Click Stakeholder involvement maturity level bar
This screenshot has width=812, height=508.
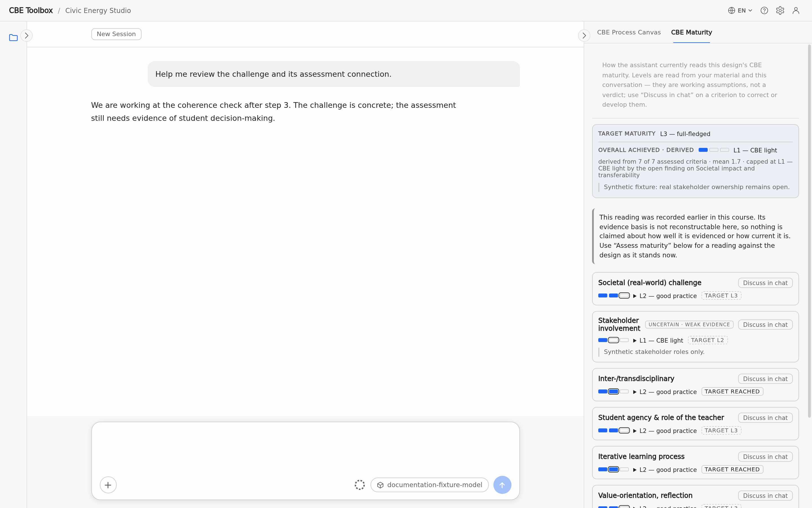point(614,340)
